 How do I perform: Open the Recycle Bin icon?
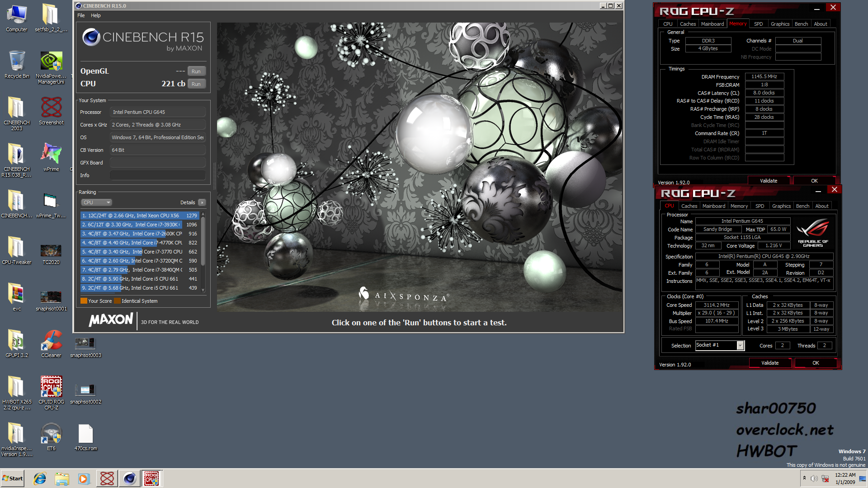point(17,65)
